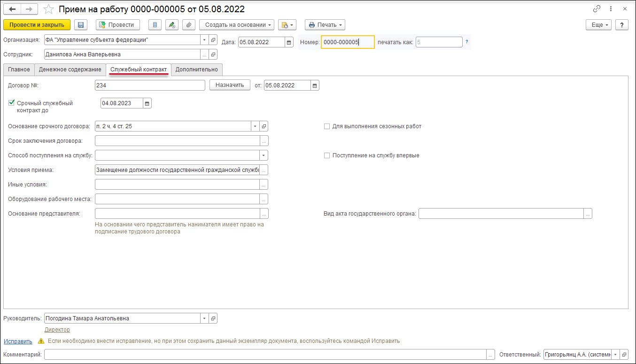Click the Сотрудник name field
This screenshot has height=364, width=636.
(x=122, y=54)
